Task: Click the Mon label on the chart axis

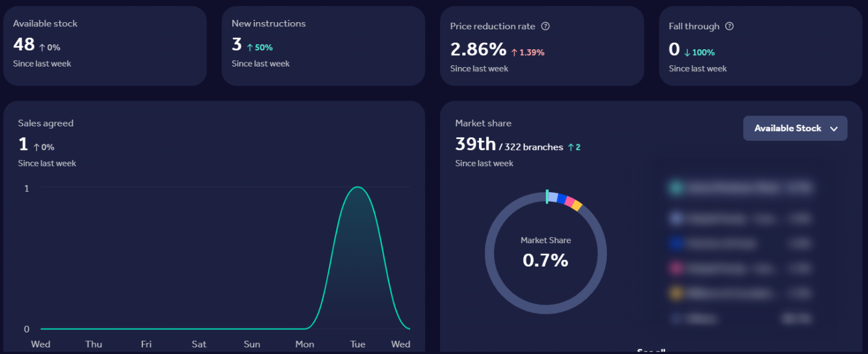Action: [x=305, y=344]
